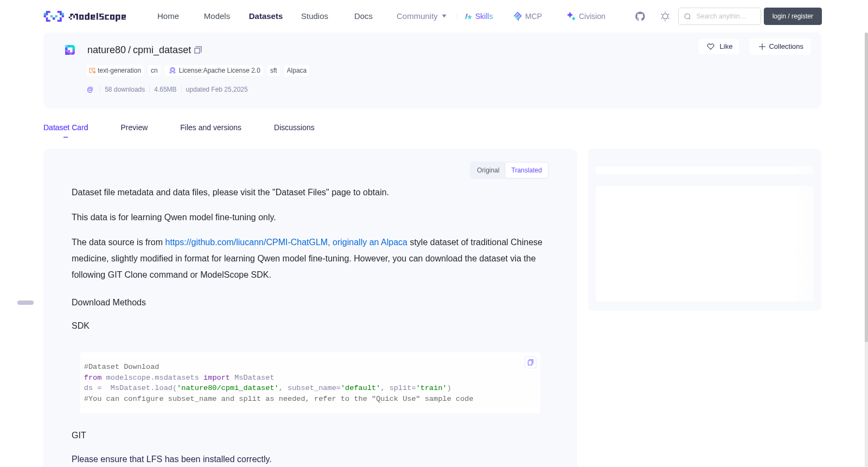The width and height of the screenshot is (868, 467).
Task: Click the Civision star icon
Action: 571,16
